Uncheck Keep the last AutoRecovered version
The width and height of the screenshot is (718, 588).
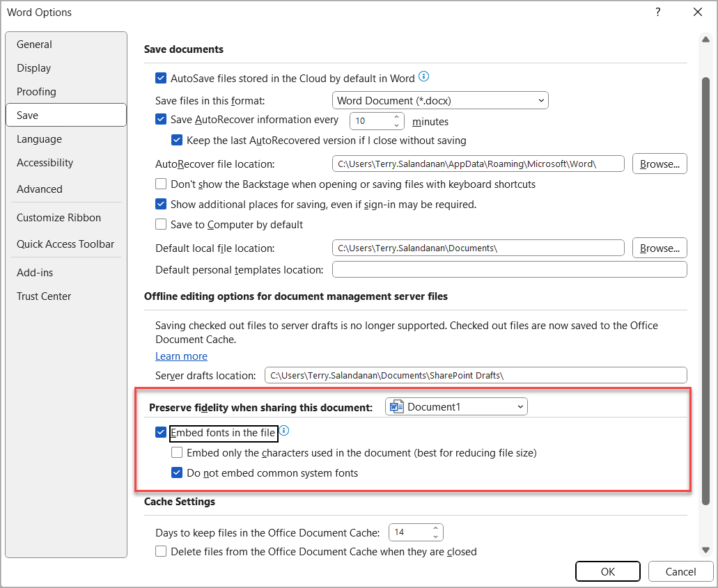click(x=177, y=140)
